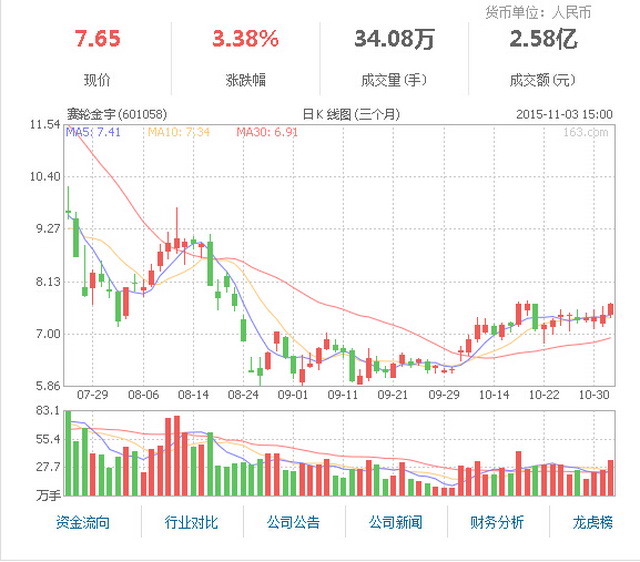The image size is (640, 562).
Task: Click the 现价 label
Action: (97, 80)
